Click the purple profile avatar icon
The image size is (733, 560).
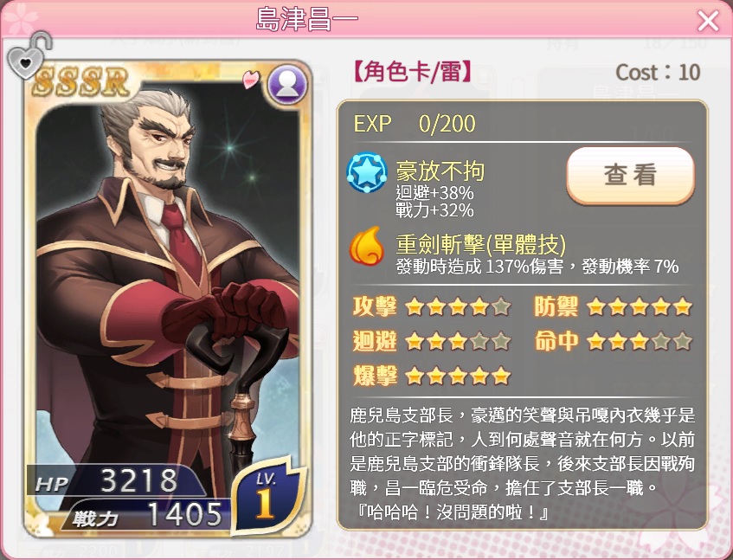pos(287,86)
